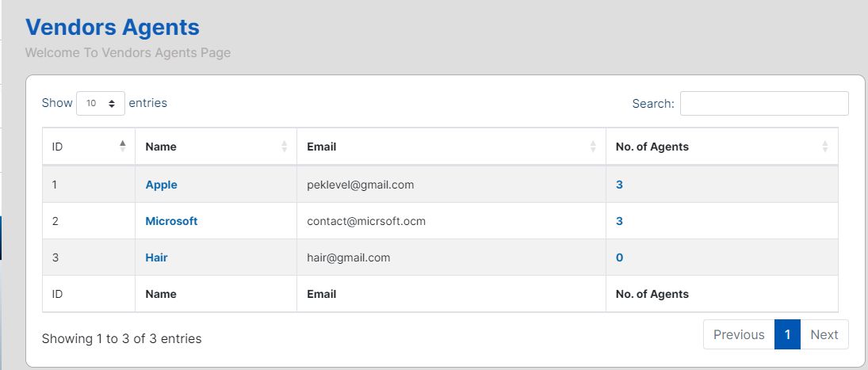868x370 pixels.
Task: Open the Apple vendor link
Action: pyautogui.click(x=161, y=185)
